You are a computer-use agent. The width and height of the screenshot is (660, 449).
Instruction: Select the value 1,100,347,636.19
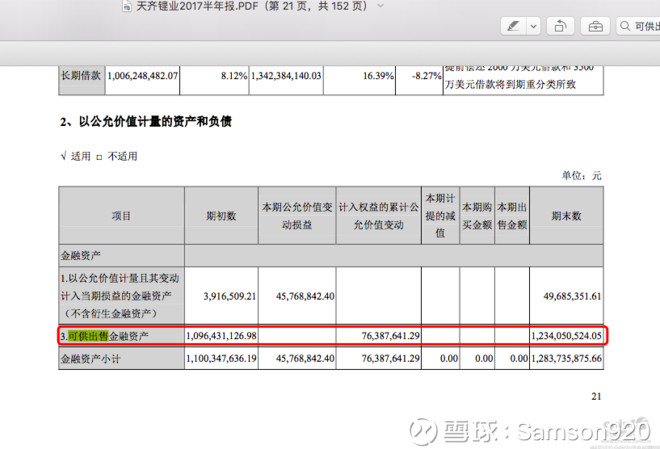[221, 359]
